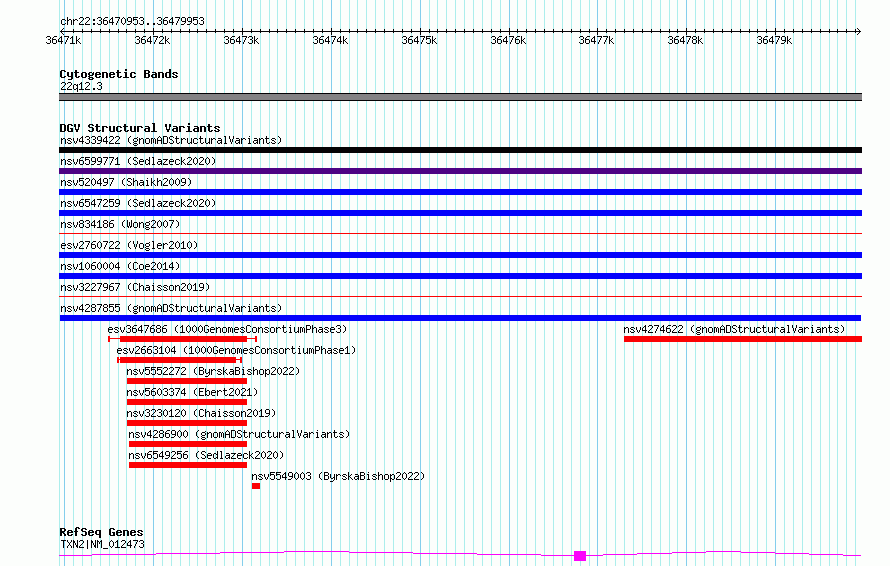This screenshot has width=890, height=566.
Task: Open the nsv4274622 variant label
Action: [x=734, y=329]
